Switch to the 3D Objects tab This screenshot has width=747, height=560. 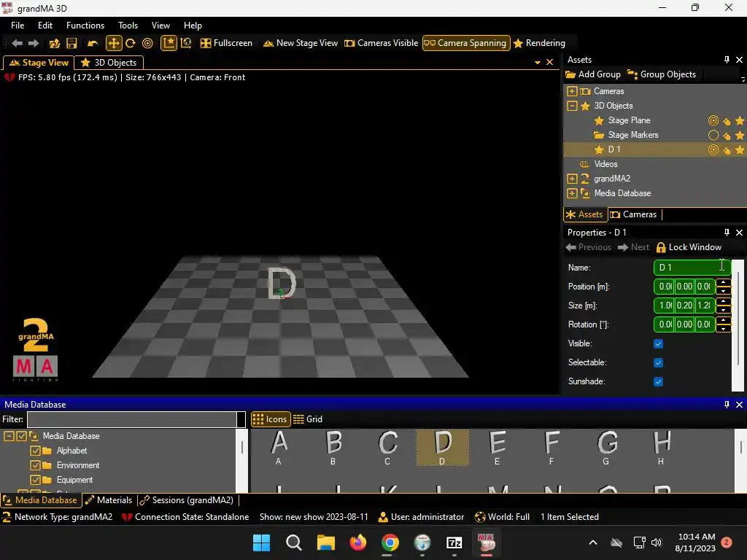click(109, 63)
